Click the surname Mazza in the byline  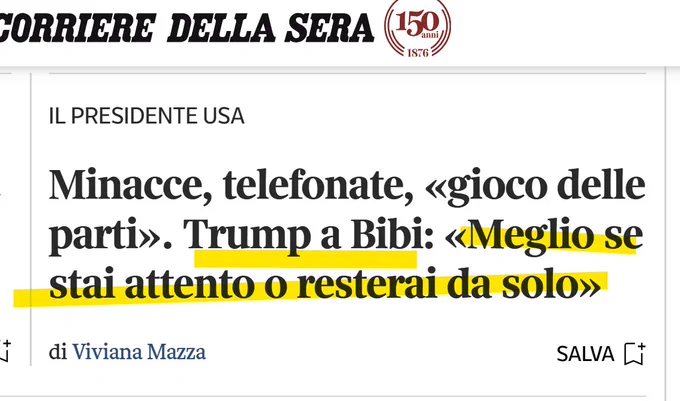176,352
